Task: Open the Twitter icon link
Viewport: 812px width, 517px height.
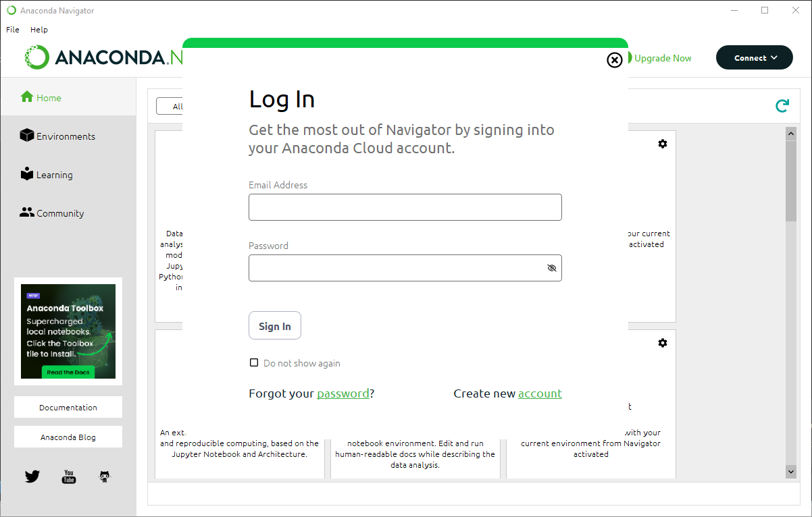Action: pyautogui.click(x=32, y=477)
